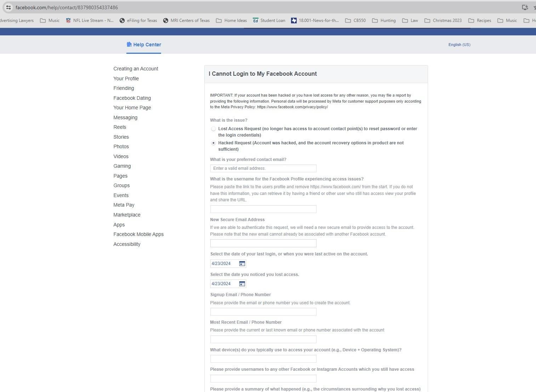Open Your Home Page help topic
The height and width of the screenshot is (392, 536).
pos(132,108)
